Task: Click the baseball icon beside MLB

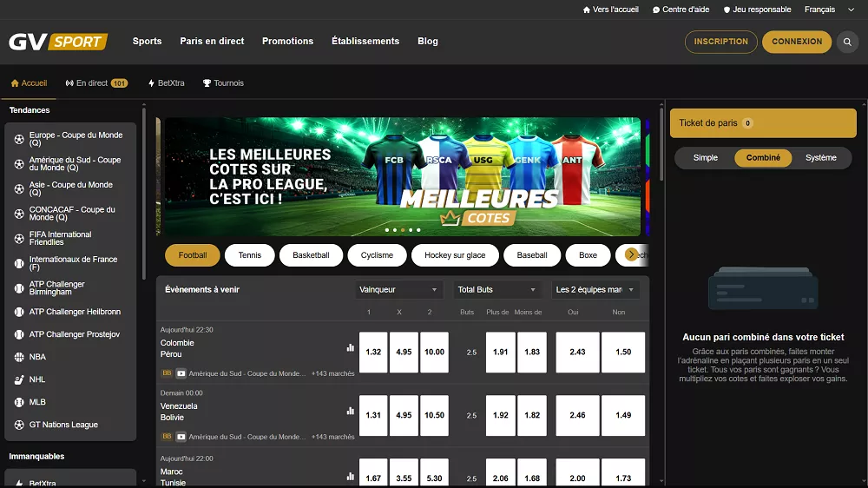Action: (x=19, y=402)
